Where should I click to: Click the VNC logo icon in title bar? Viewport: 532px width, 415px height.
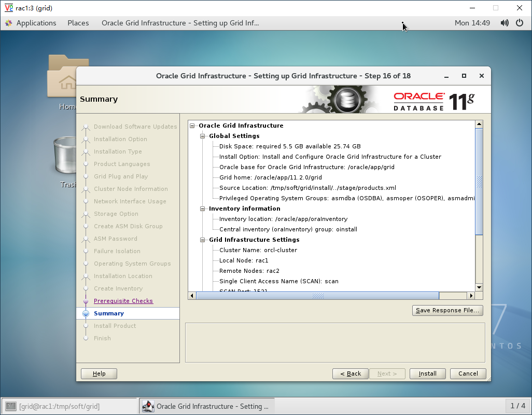(x=9, y=8)
